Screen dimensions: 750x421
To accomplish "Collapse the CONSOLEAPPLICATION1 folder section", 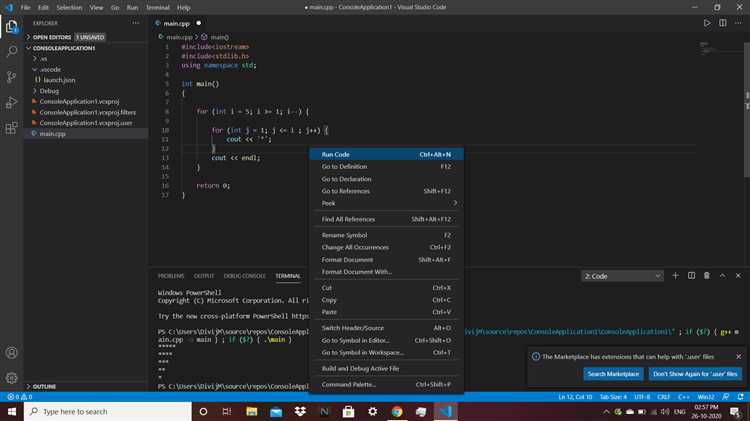I will 86,48.
